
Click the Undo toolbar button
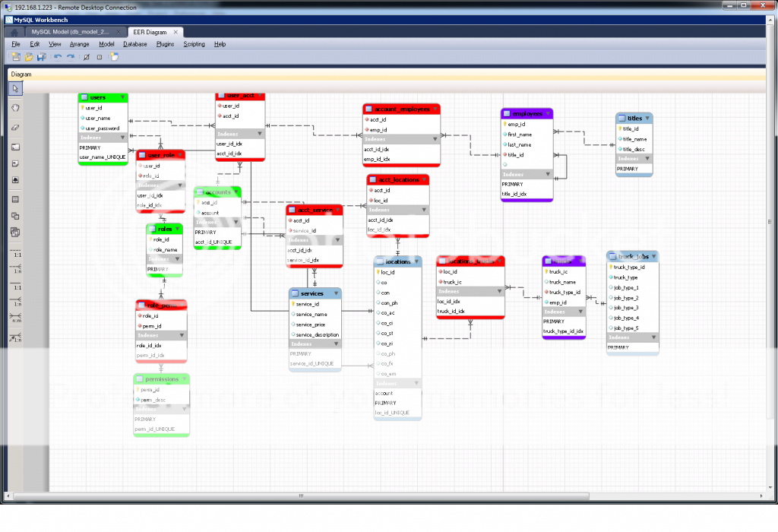(59, 56)
